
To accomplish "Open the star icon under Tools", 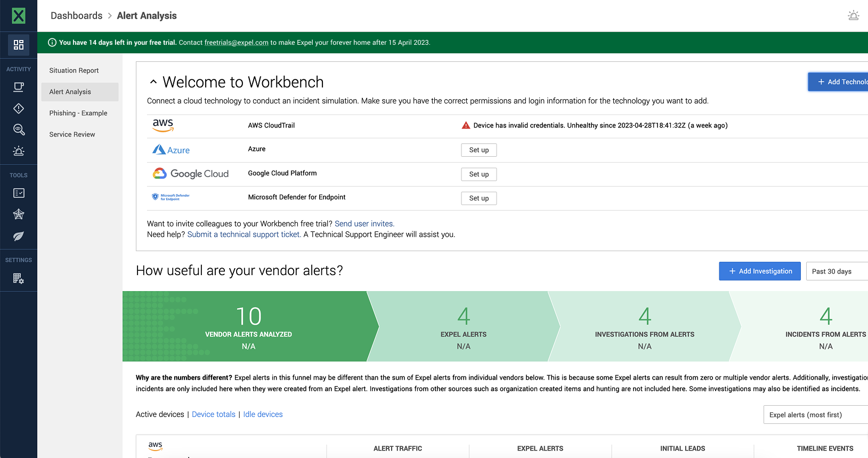I will tap(19, 214).
